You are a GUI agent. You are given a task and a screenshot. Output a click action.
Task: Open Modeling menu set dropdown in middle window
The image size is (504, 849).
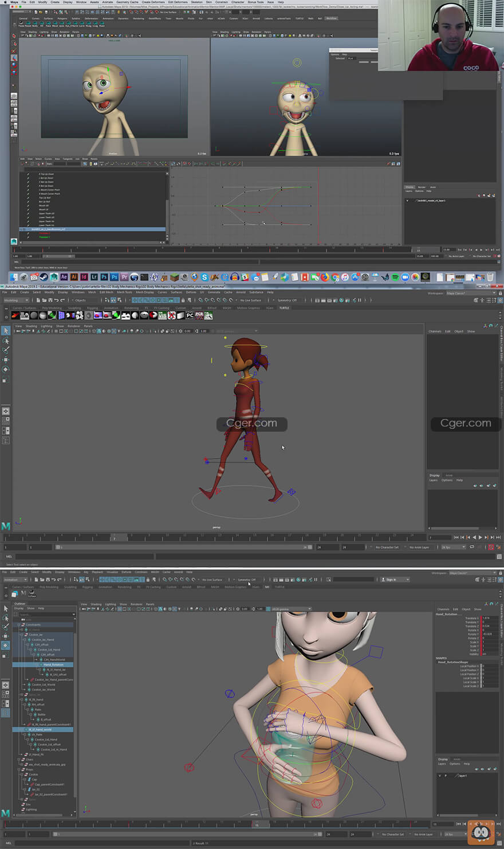16,300
